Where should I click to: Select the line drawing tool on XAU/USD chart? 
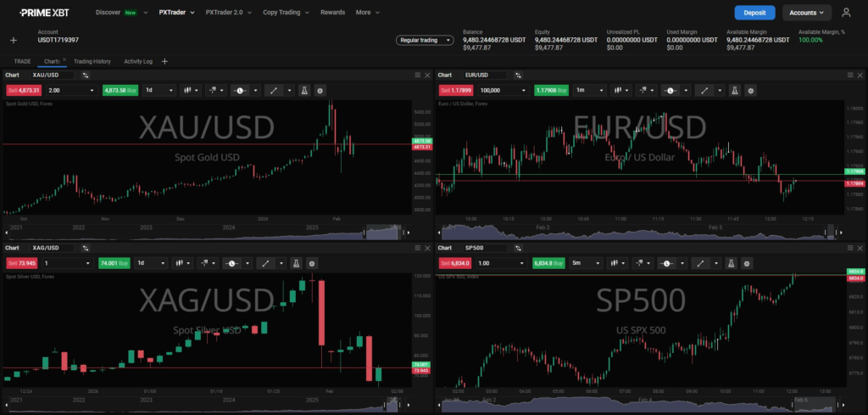pyautogui.click(x=274, y=90)
